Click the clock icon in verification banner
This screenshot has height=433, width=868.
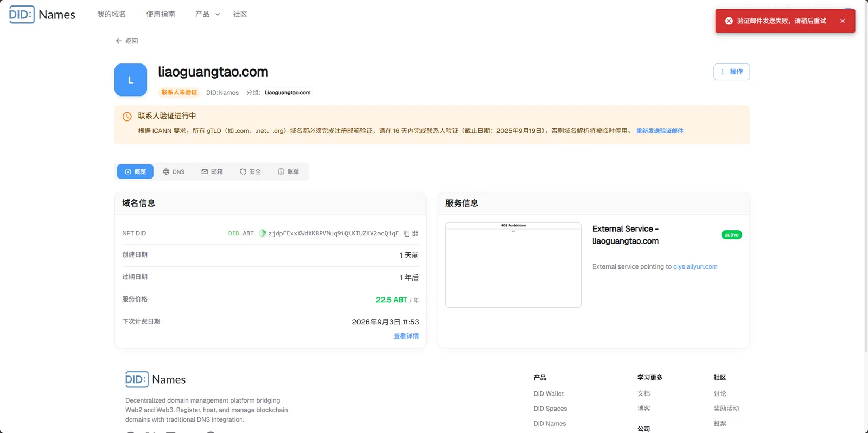tap(127, 117)
